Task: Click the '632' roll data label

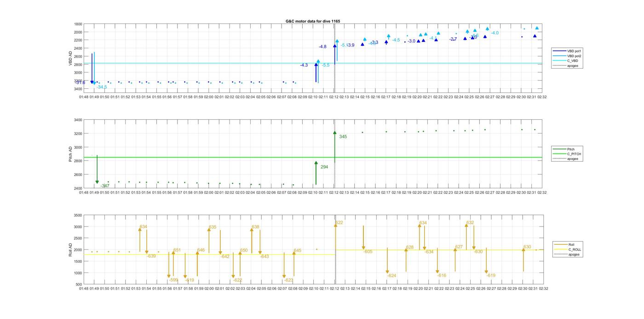Action: point(470,223)
